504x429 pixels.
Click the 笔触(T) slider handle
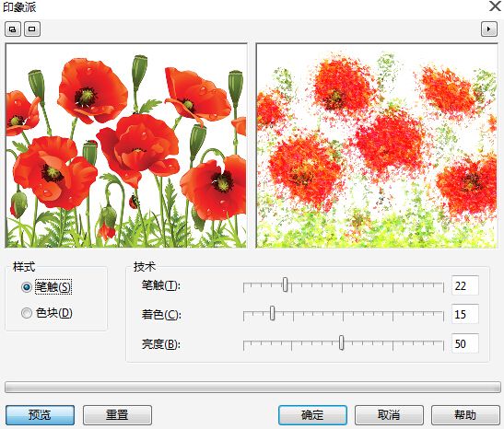285,284
